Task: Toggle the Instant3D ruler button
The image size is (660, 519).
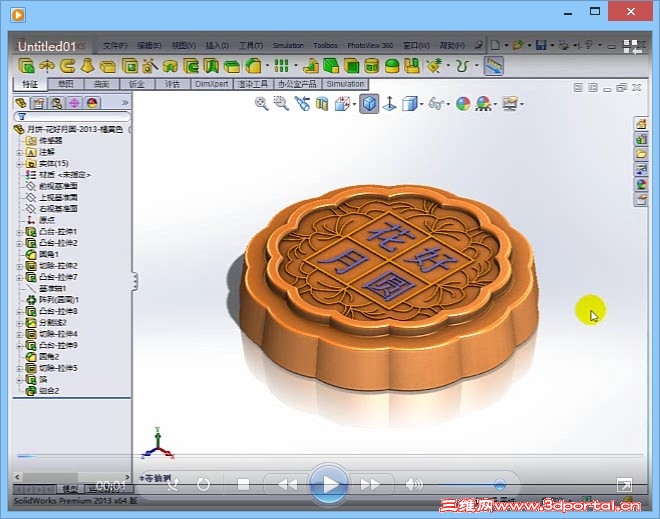Action: pos(493,66)
